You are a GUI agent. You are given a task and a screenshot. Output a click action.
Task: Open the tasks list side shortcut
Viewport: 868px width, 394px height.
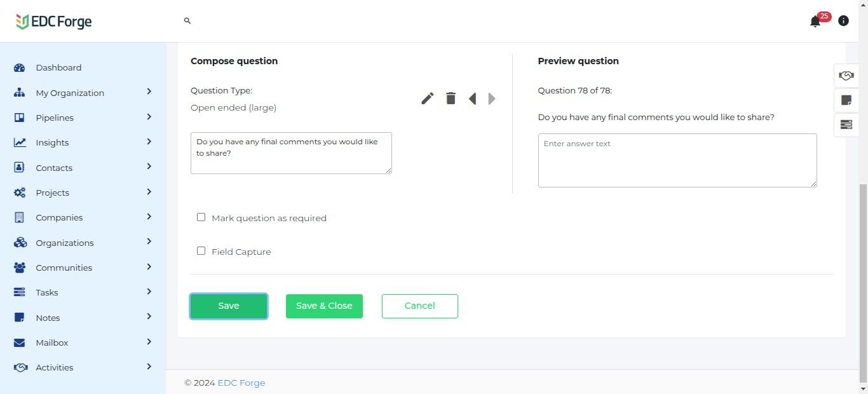click(x=846, y=125)
